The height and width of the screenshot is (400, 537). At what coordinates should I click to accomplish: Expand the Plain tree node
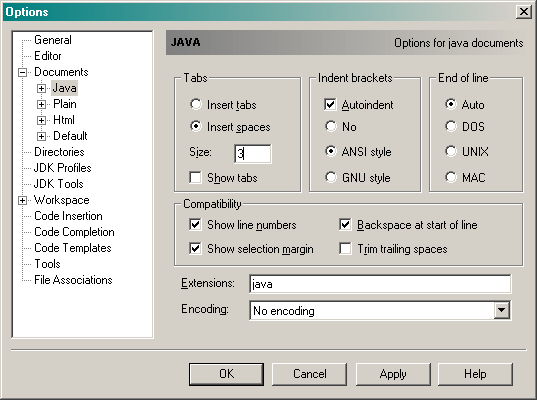click(41, 104)
